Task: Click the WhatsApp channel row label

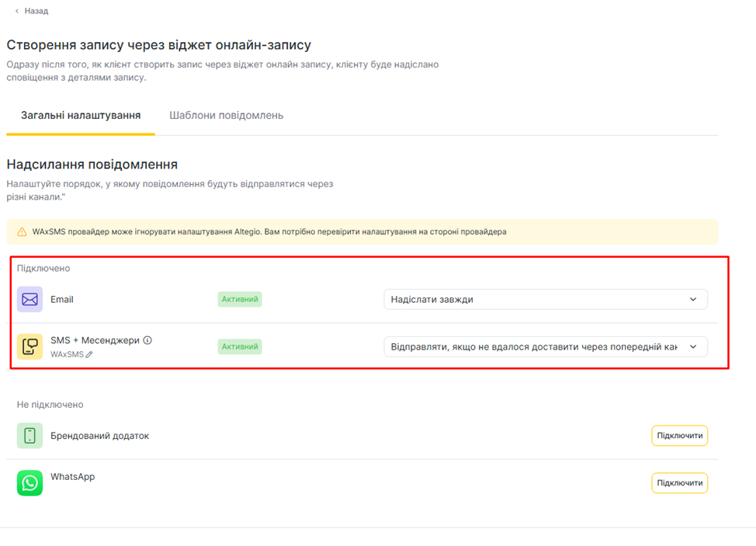Action: click(x=73, y=476)
